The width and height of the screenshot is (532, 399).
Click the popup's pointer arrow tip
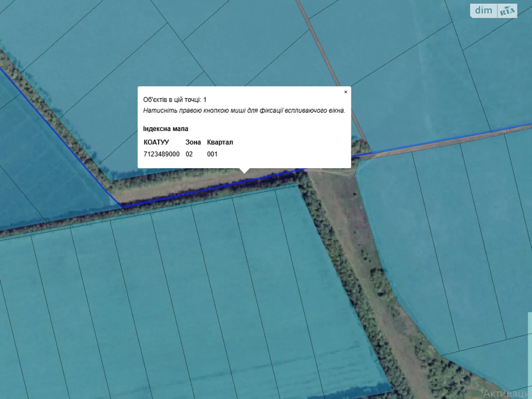tap(245, 172)
